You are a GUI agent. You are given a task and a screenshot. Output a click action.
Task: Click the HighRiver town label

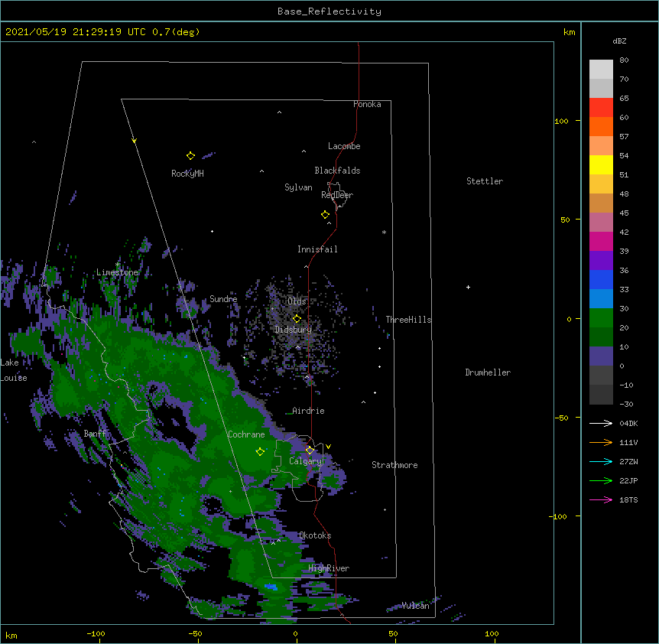click(329, 568)
